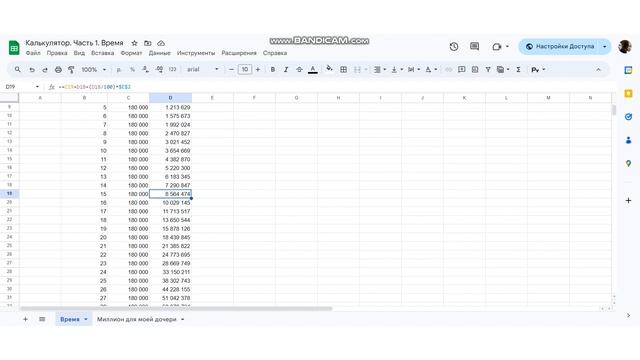Open the horizontal align dropdown
640x360 pixels.
pyautogui.click(x=380, y=70)
